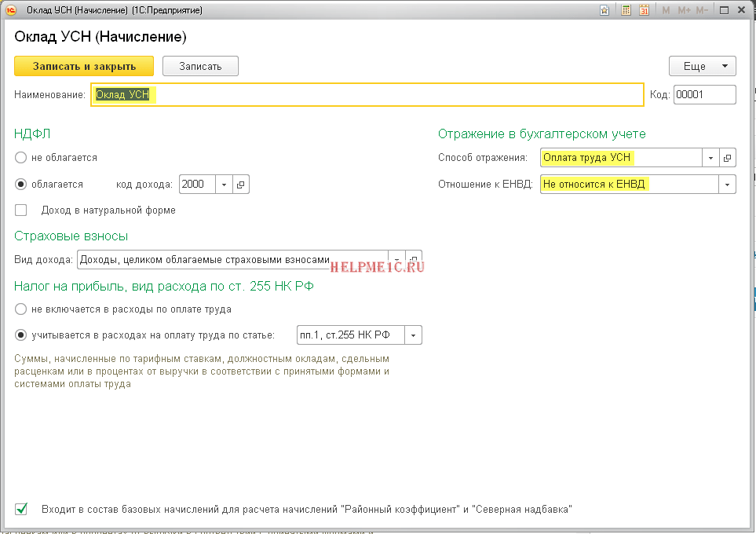The image size is (756, 534).
Task: Select the НДФЛ 'не облагается' radio option
Action: pyautogui.click(x=21, y=158)
